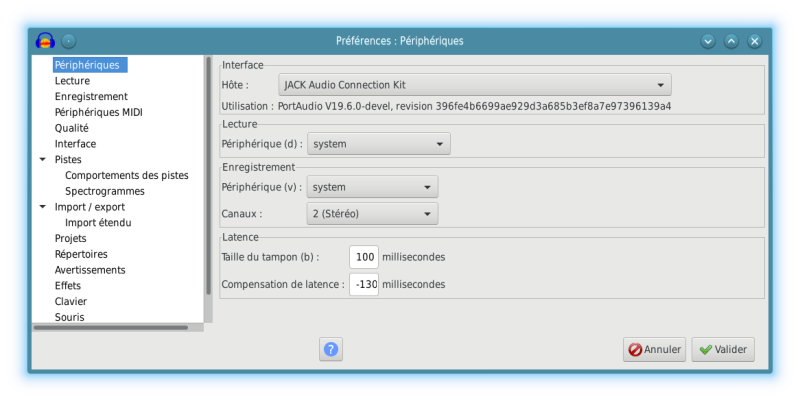Open the Canaux 2 (Stéréo) dropdown

[372, 214]
